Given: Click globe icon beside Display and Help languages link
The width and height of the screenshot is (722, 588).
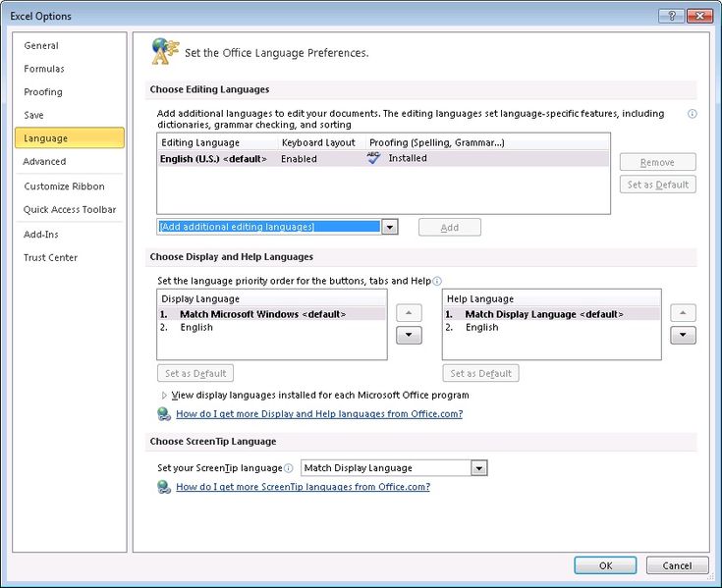Looking at the screenshot, I should pyautogui.click(x=164, y=413).
